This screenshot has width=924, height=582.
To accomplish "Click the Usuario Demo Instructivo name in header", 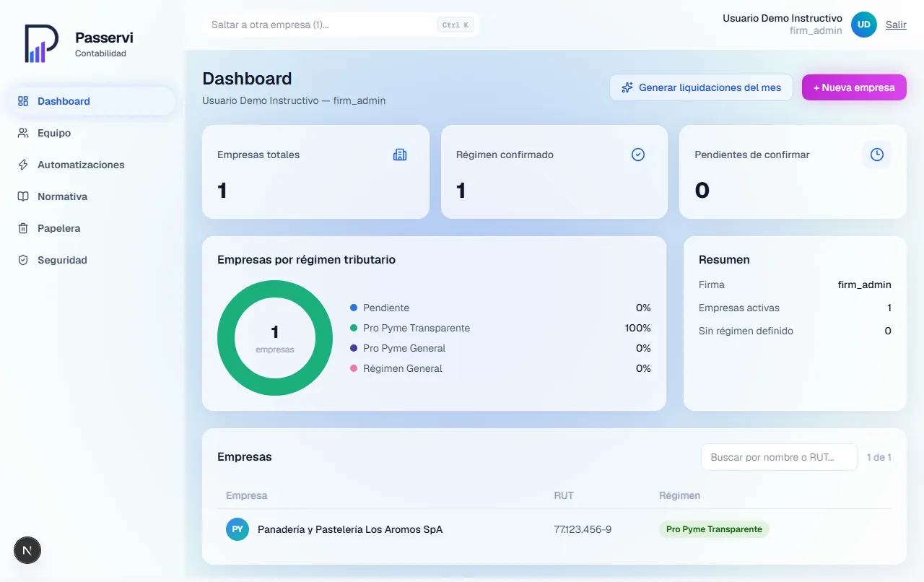I will [x=783, y=18].
